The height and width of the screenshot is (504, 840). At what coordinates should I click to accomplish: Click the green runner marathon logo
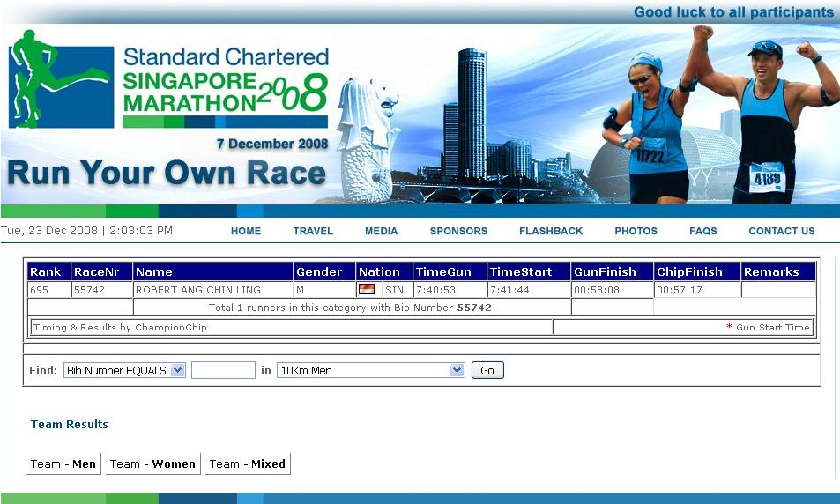pyautogui.click(x=61, y=79)
